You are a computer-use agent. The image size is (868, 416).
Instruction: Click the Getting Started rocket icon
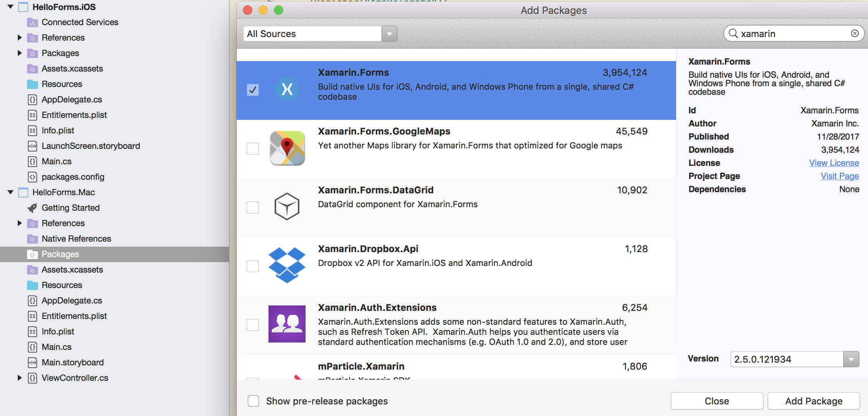click(32, 208)
